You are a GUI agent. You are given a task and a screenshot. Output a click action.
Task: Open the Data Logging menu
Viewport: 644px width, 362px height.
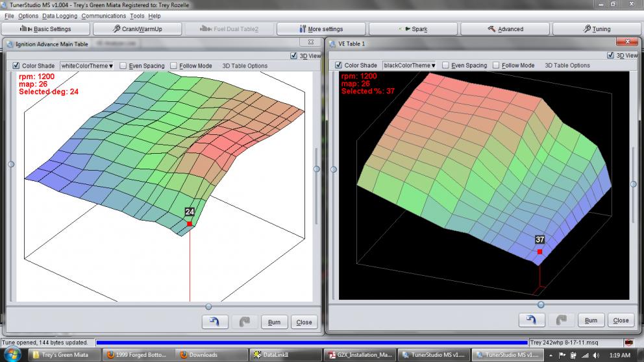60,16
